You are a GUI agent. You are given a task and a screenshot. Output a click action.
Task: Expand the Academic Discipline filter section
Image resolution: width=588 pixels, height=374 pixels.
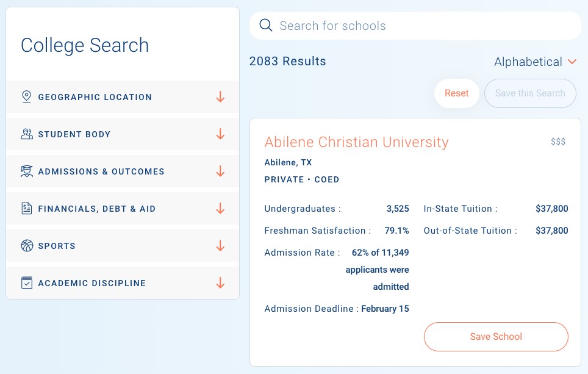[220, 283]
